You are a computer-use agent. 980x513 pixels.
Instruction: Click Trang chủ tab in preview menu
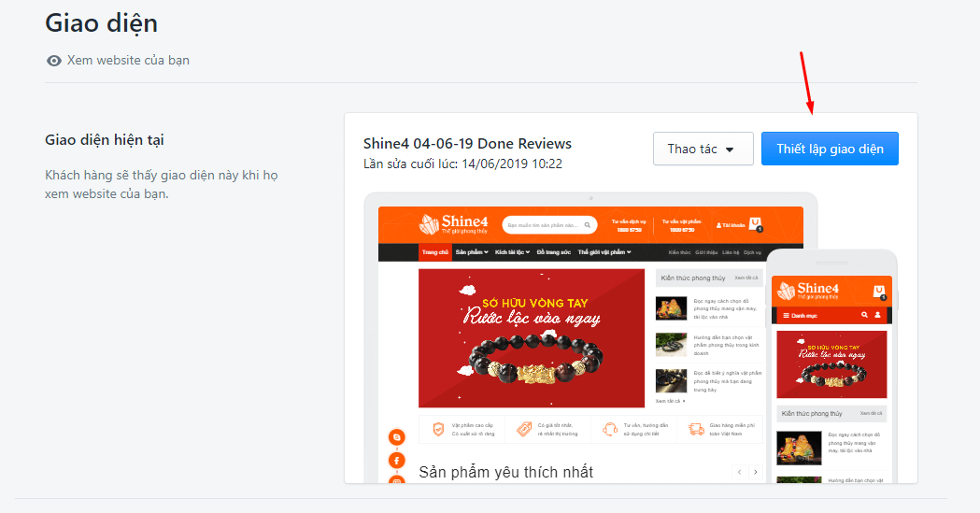pos(435,252)
